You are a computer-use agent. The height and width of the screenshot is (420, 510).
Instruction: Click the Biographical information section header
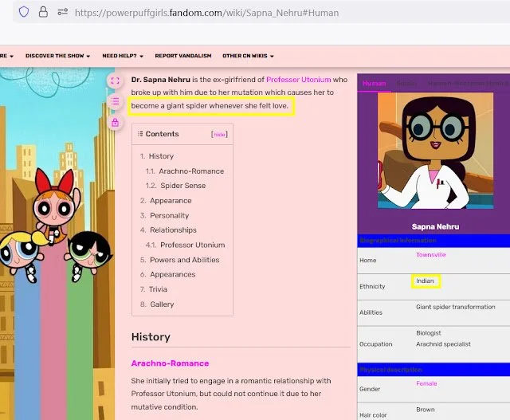pos(433,241)
